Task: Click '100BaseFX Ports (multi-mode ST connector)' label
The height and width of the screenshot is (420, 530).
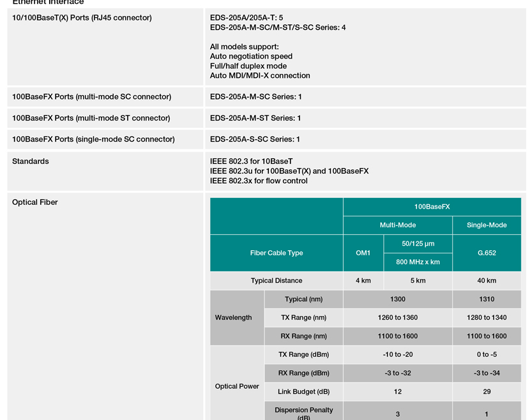Action: pyautogui.click(x=91, y=118)
